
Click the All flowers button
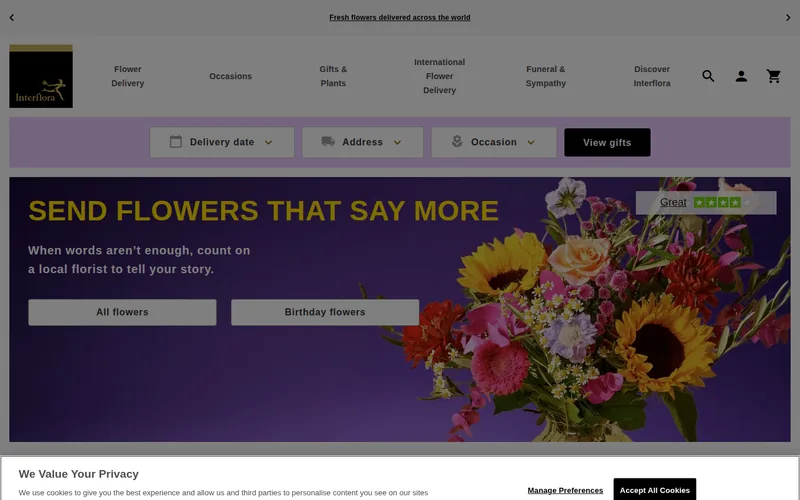click(x=122, y=312)
